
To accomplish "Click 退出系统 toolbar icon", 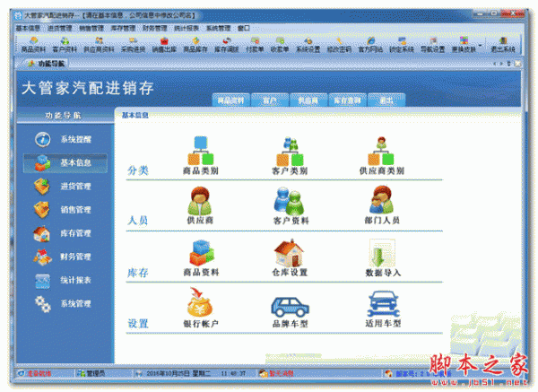I will point(503,46).
